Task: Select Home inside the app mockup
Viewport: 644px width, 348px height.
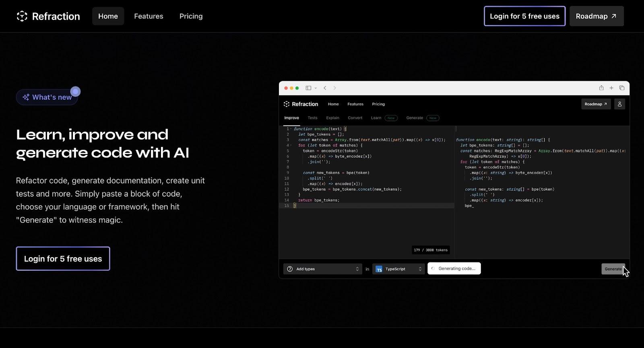Action: [333, 104]
